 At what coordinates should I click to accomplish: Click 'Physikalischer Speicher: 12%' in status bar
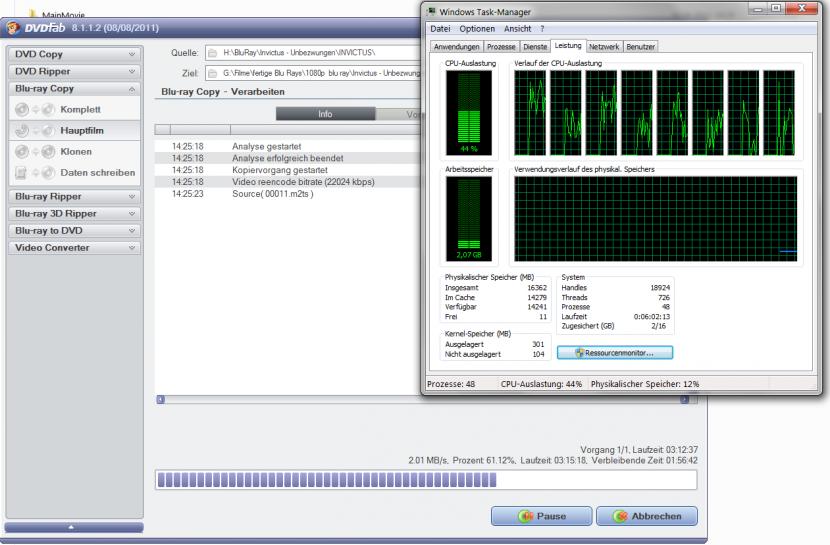pyautogui.click(x=645, y=384)
